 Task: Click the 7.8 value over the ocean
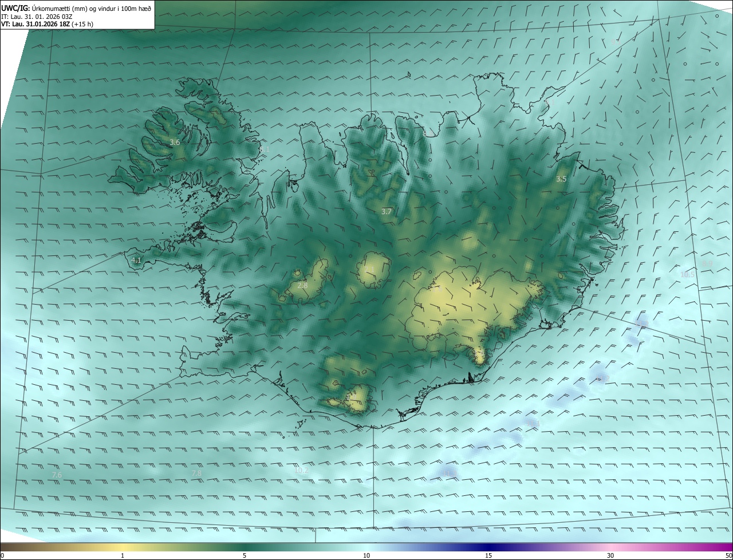(196, 473)
